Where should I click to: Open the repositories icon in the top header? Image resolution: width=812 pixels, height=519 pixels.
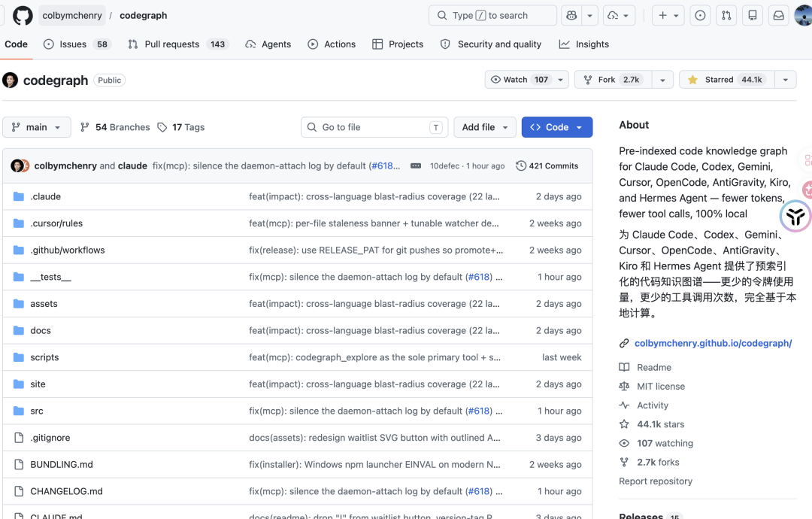pyautogui.click(x=753, y=16)
